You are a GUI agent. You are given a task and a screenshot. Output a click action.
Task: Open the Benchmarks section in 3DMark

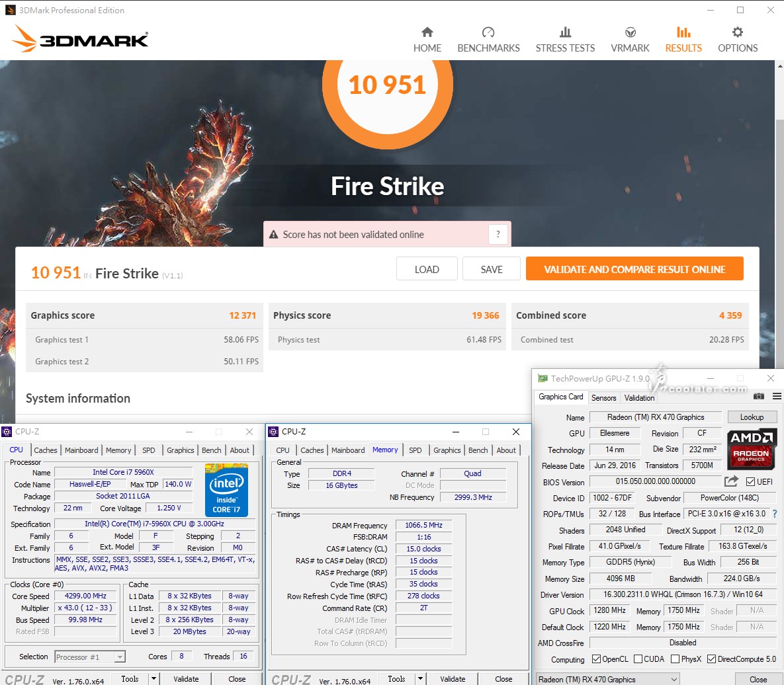(488, 40)
